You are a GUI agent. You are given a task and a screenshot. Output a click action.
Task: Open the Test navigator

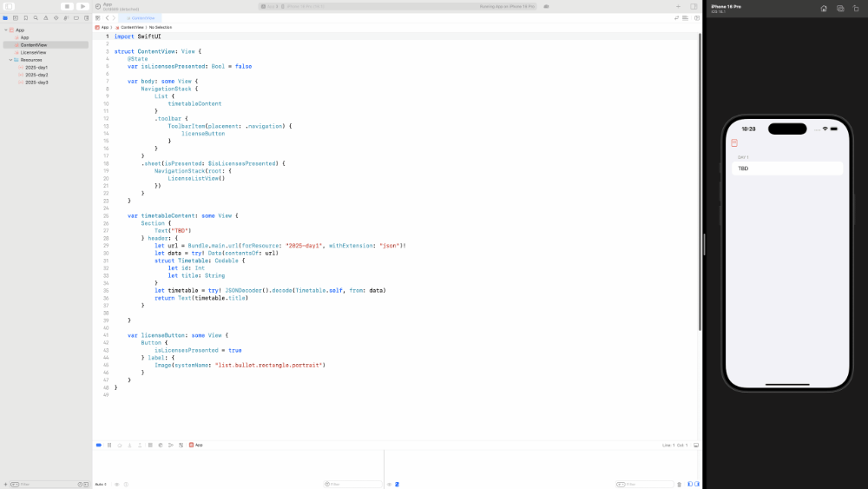tap(56, 18)
